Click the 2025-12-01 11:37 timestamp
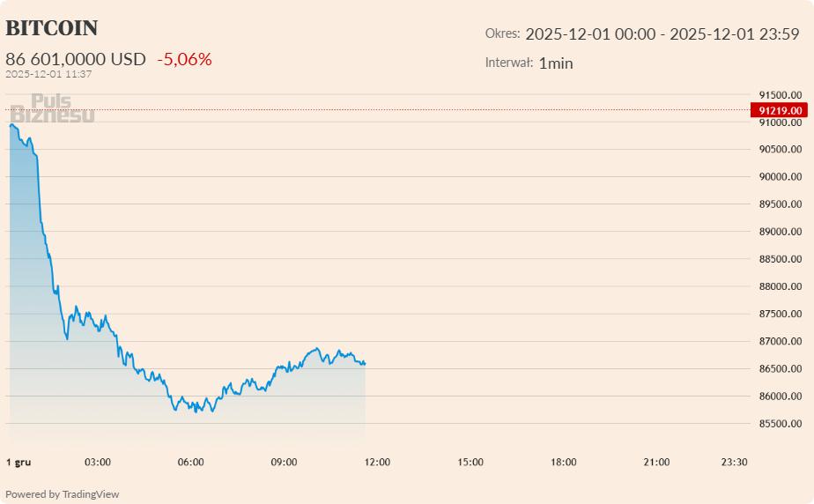The width and height of the screenshot is (814, 504). tap(48, 74)
